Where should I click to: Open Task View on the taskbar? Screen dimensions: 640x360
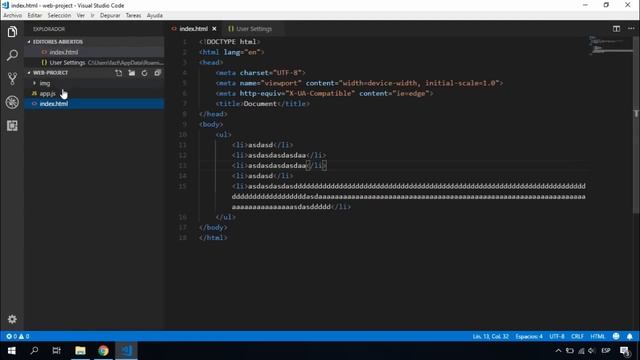tap(57, 351)
